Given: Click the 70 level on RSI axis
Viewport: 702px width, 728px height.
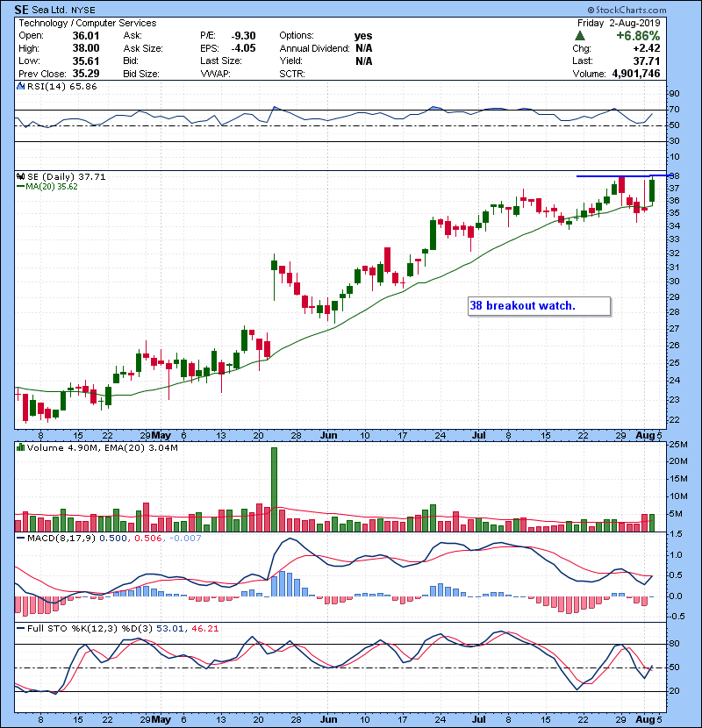Looking at the screenshot, I should point(674,110).
